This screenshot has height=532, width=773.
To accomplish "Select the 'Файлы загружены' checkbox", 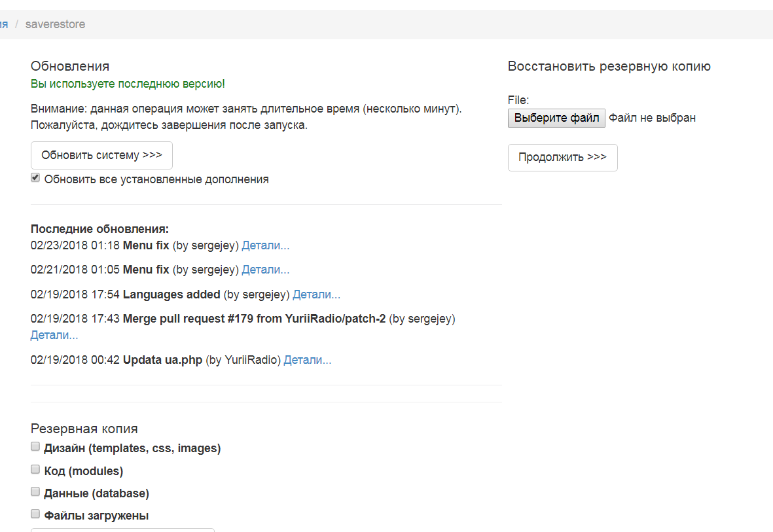I will [35, 514].
